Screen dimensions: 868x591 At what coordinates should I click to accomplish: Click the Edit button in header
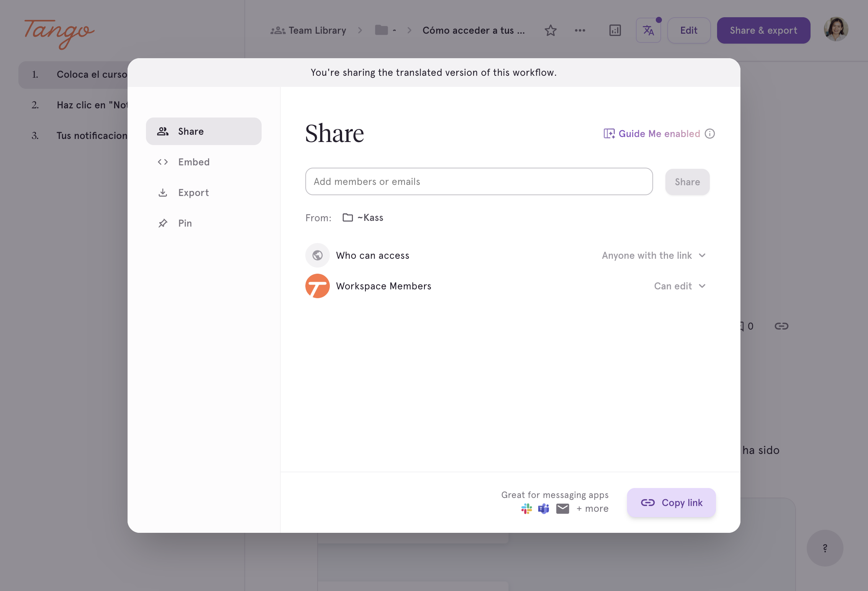tap(689, 30)
